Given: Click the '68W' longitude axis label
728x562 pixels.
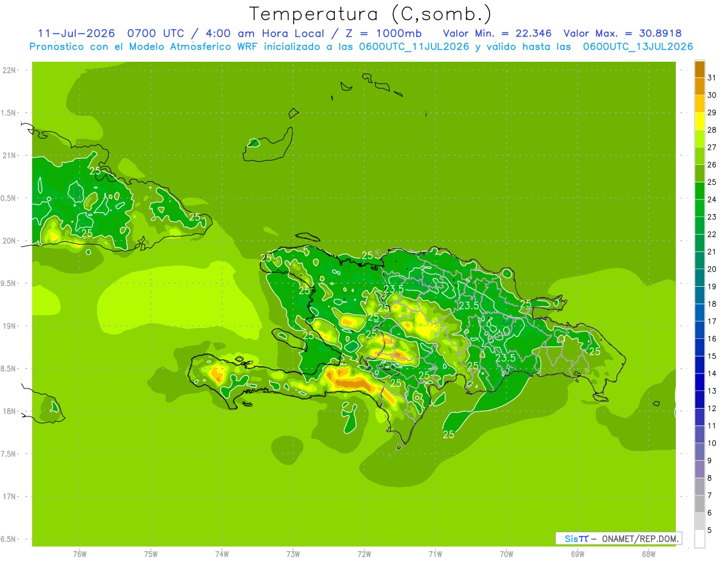Looking at the screenshot, I should pos(649,554).
